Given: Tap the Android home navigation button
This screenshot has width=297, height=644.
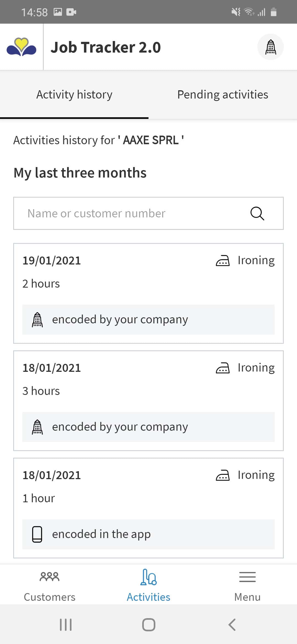Looking at the screenshot, I should click(148, 624).
